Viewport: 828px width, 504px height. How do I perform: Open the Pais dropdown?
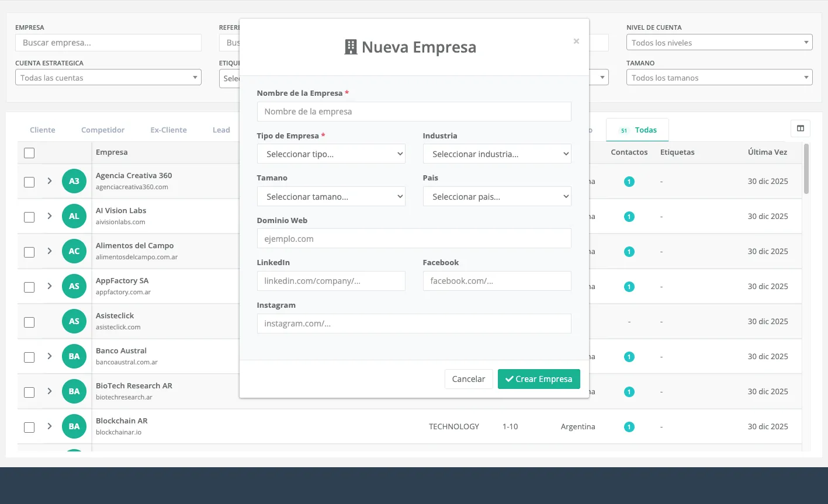point(497,197)
